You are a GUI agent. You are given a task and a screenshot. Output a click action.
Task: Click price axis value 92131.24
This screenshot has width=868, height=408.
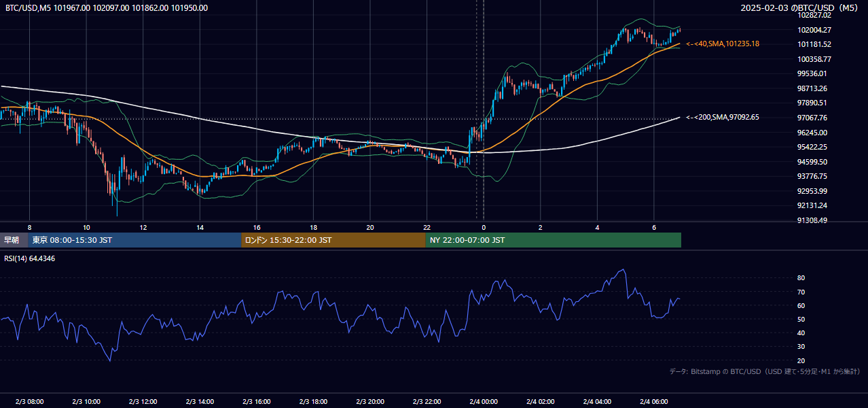tap(813, 205)
